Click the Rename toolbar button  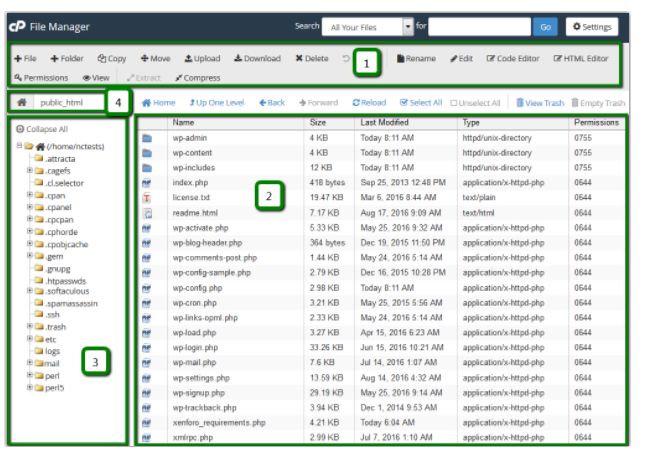point(416,59)
